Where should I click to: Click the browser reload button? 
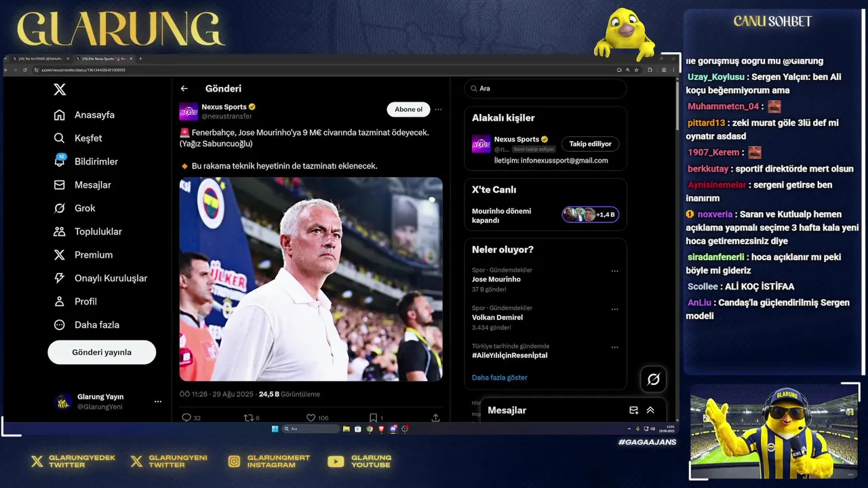pos(25,70)
